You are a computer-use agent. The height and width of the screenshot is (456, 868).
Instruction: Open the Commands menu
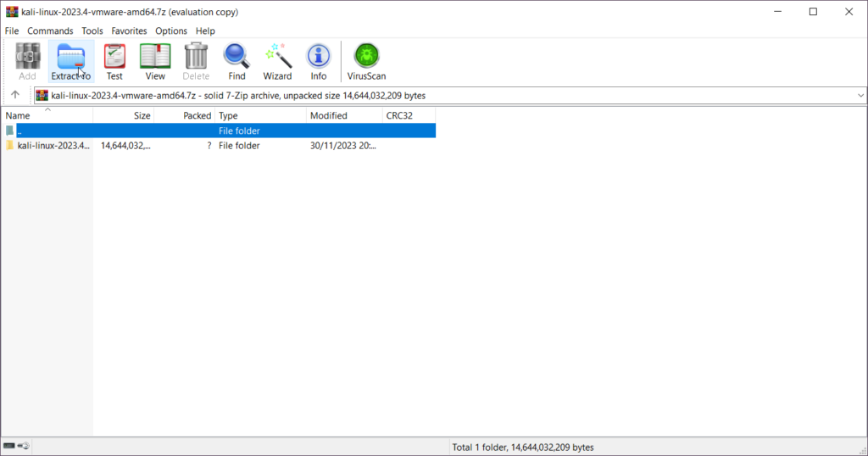point(50,31)
